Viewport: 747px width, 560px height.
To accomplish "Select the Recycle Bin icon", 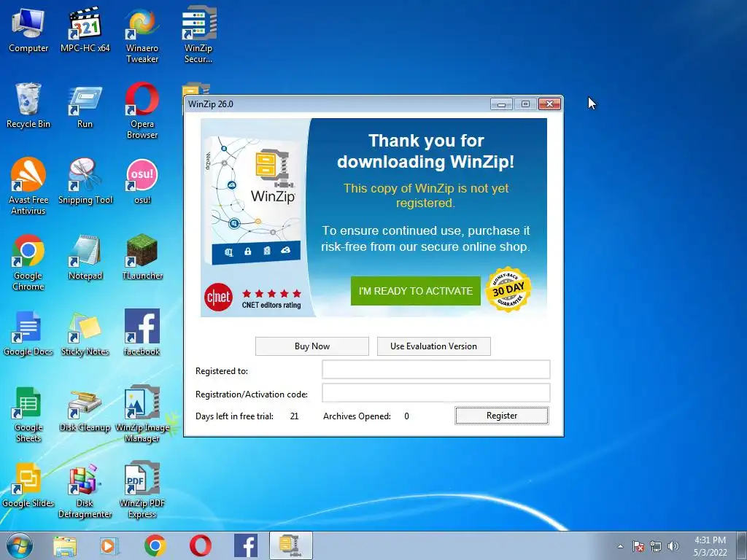I will (28, 106).
